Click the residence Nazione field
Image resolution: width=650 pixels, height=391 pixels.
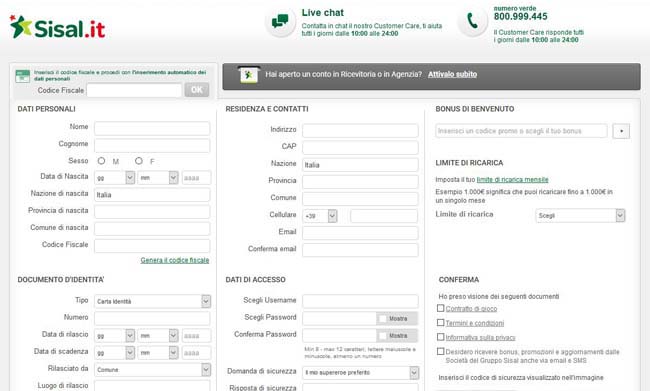click(360, 165)
